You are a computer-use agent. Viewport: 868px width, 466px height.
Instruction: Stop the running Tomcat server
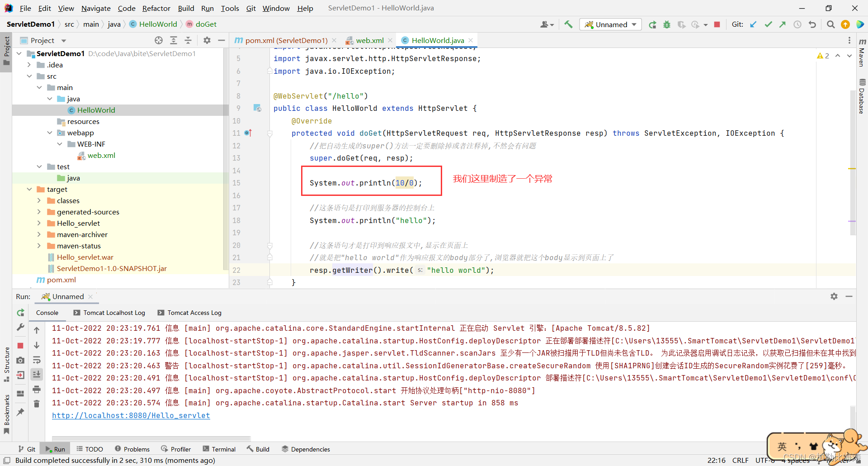click(x=717, y=24)
